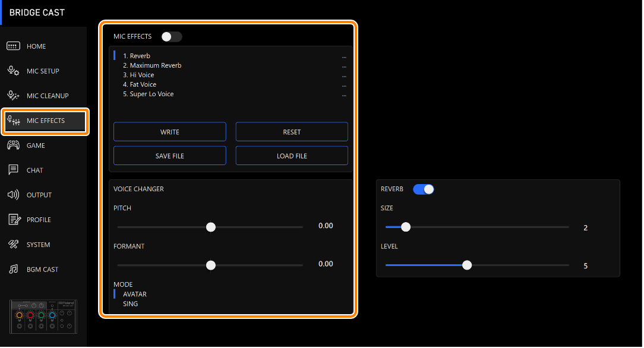The image size is (644, 348).
Task: Open options dots for Fat Voice preset
Action: [344, 86]
